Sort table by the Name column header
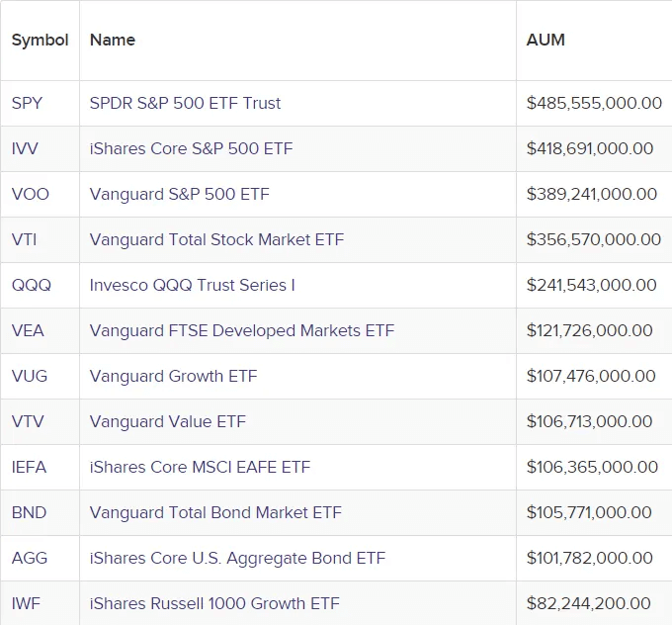 pyautogui.click(x=112, y=41)
